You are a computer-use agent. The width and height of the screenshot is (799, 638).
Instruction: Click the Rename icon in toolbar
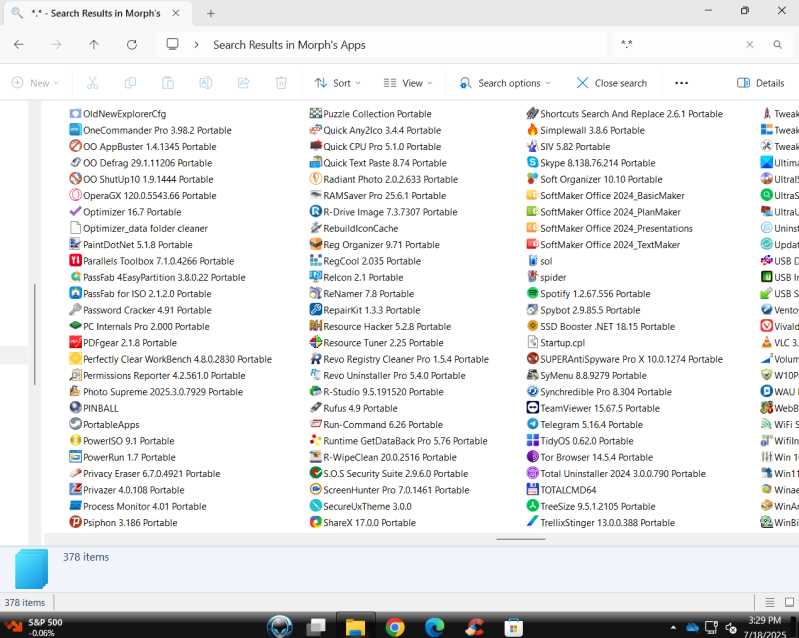coord(206,83)
